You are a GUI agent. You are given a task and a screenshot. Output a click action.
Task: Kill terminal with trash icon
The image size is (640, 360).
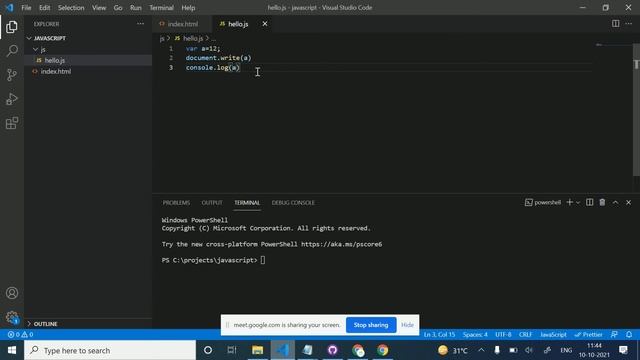click(602, 202)
